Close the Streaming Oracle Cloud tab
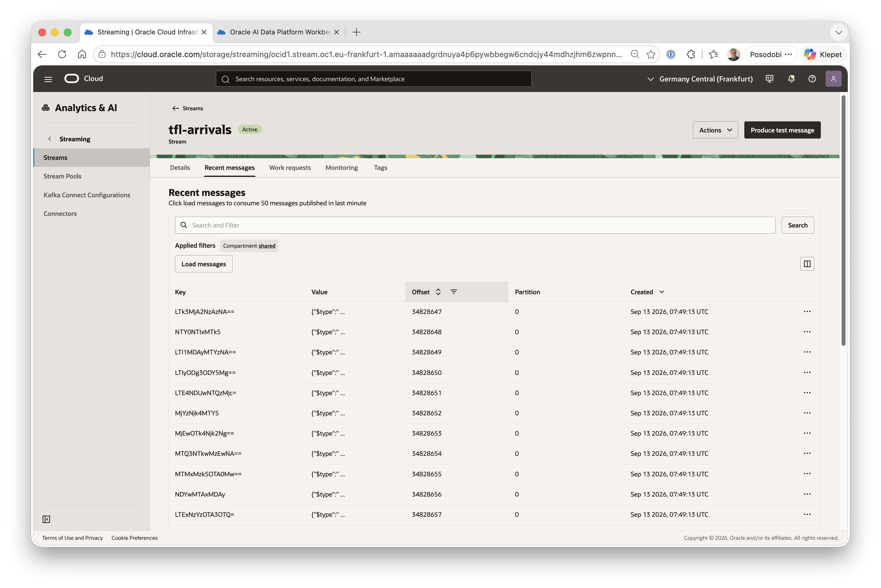This screenshot has height=588, width=881. [204, 32]
